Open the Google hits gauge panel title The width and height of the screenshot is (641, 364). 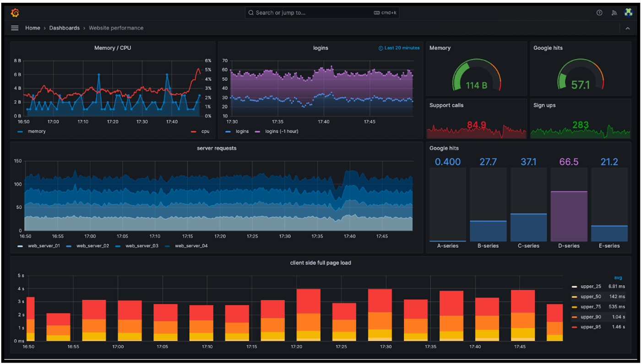[548, 48]
